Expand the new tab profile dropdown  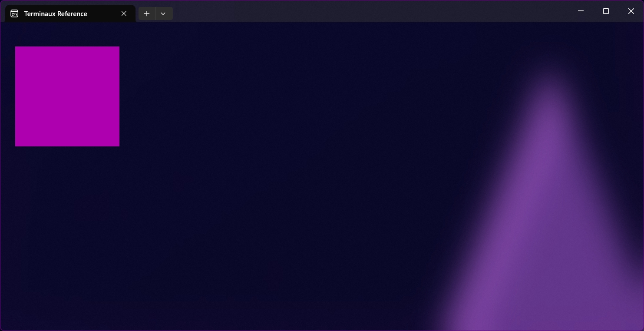click(163, 13)
